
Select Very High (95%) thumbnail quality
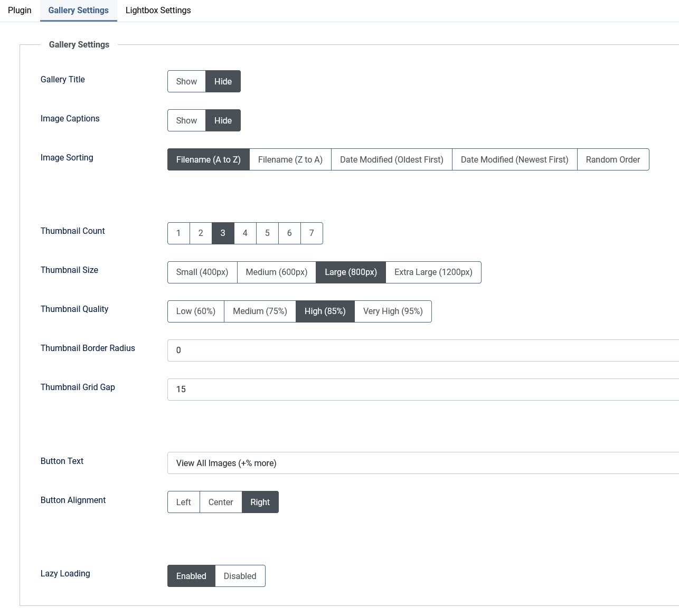[x=393, y=311]
